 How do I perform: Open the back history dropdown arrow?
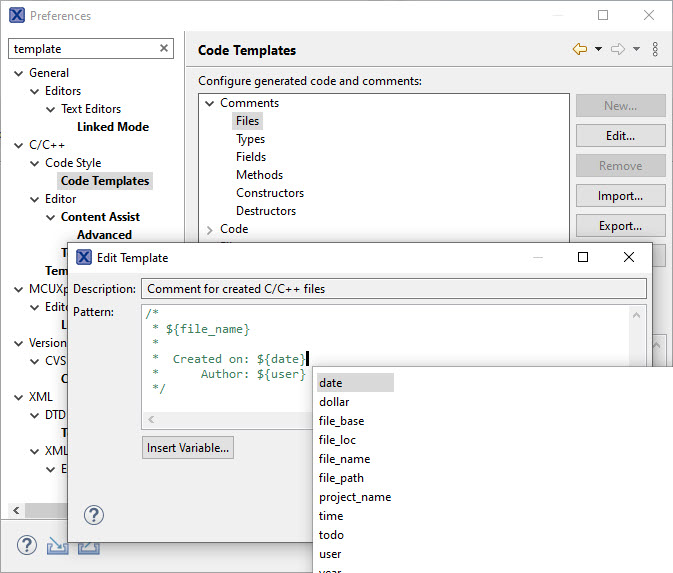click(598, 49)
